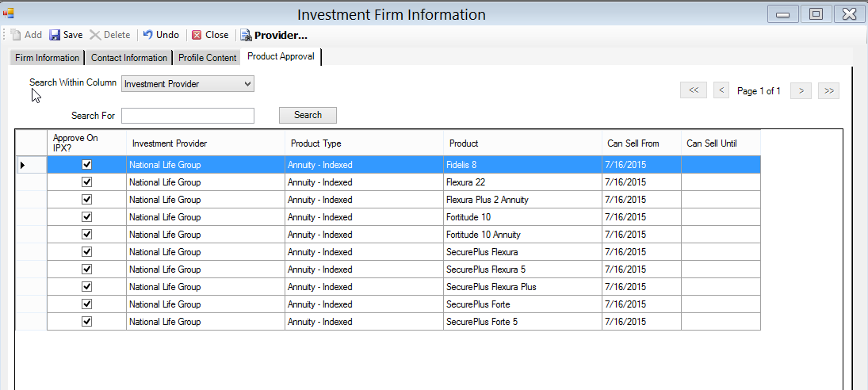Image resolution: width=868 pixels, height=390 pixels.
Task: Click the Fortitude 10 Annuity cell
Action: point(522,235)
